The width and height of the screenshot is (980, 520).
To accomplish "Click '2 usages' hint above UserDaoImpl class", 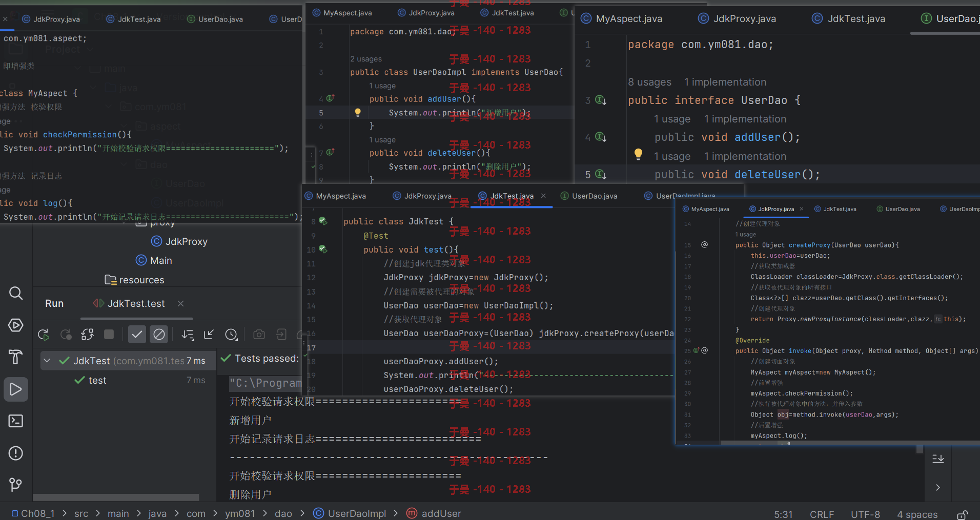I will coord(366,59).
